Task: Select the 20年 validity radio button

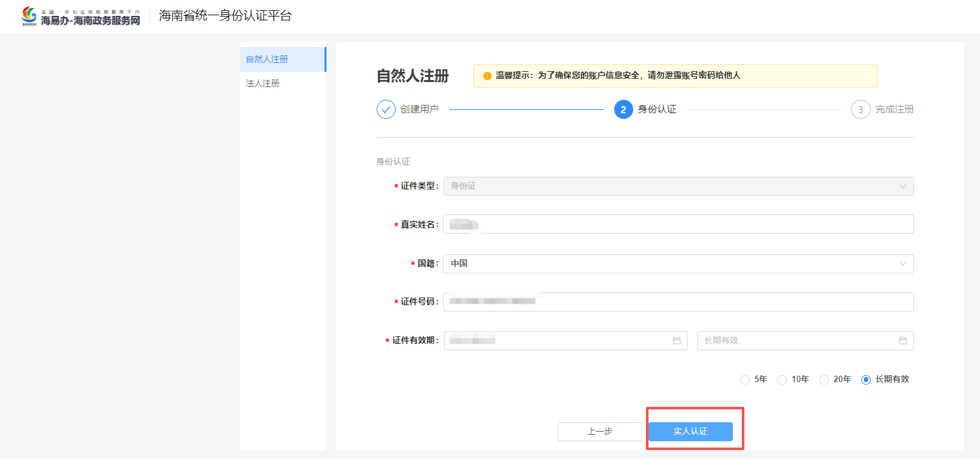Action: pos(823,379)
